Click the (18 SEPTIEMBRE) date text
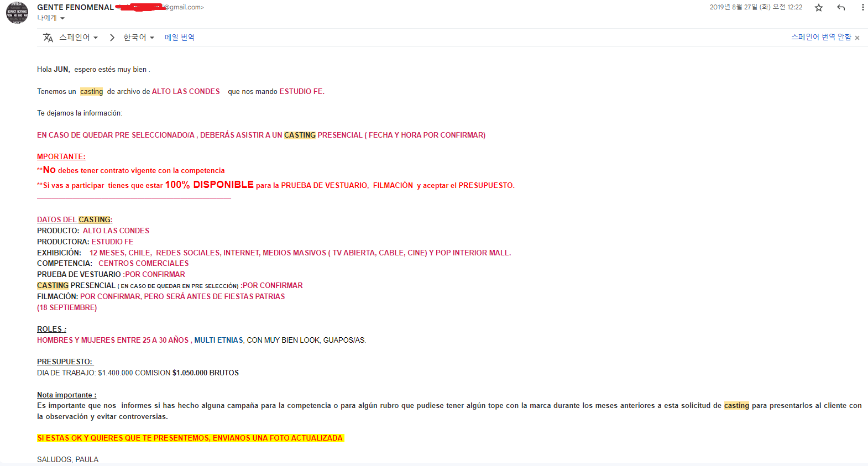The image size is (868, 466). [x=67, y=308]
